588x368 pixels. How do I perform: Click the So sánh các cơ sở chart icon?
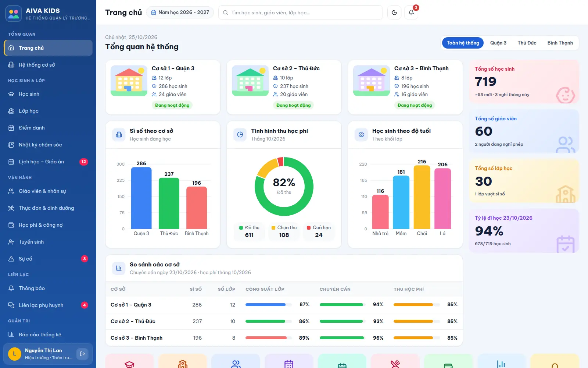(119, 268)
